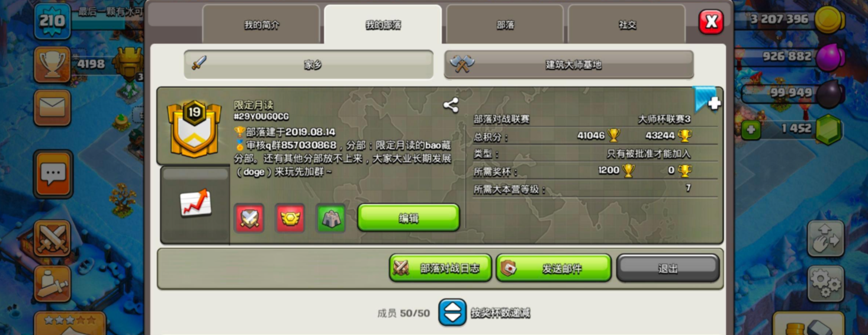Image resolution: width=868 pixels, height=335 pixels.
Task: Open the 我的简介 tab
Action: (261, 25)
